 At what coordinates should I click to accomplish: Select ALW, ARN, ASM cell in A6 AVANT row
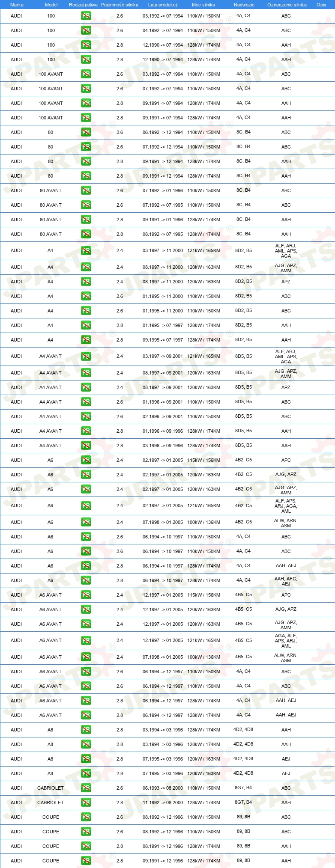click(286, 658)
